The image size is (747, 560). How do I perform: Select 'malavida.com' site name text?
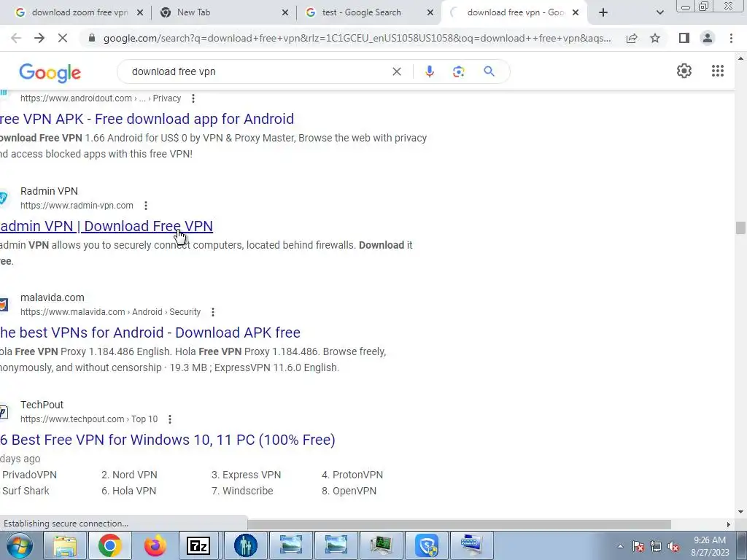[53, 297]
